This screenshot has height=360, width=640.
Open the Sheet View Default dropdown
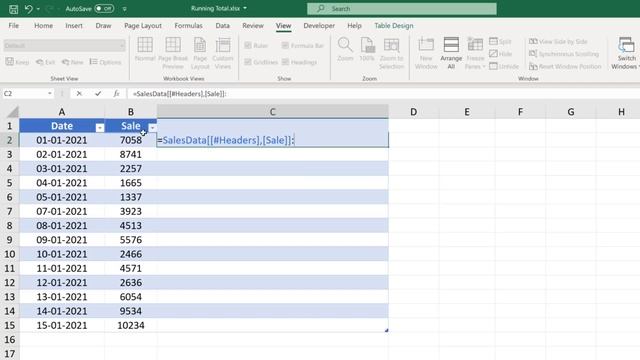(64, 45)
